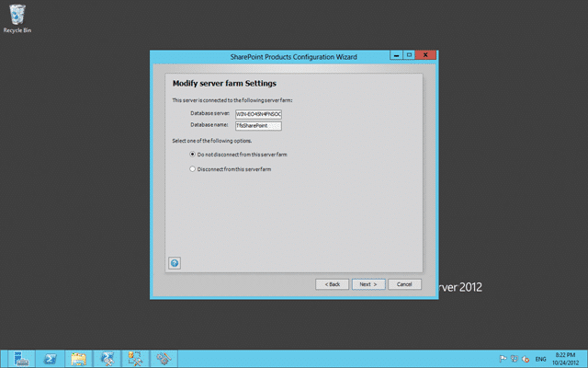This screenshot has height=368, width=588.
Task: Click the Database name field
Action: pos(258,126)
